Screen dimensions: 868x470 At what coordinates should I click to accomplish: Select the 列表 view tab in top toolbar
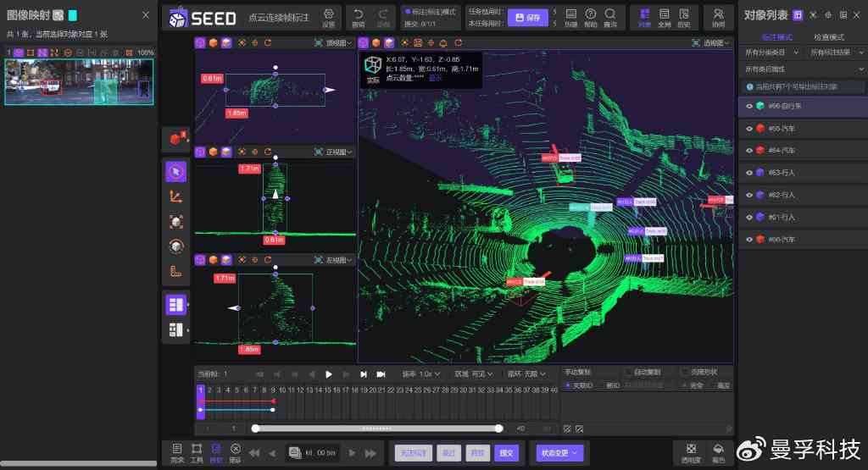(644, 17)
